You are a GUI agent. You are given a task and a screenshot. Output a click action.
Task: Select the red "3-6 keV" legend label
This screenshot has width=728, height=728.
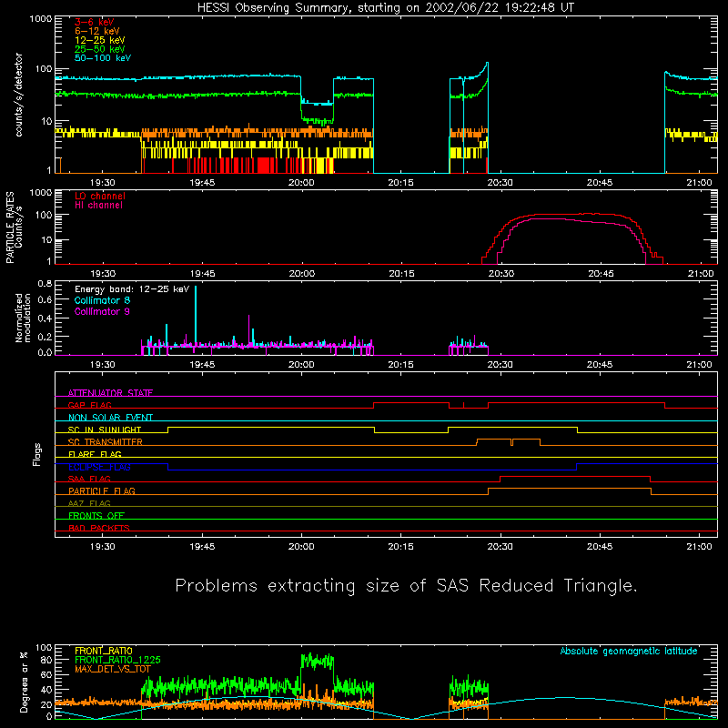[95, 22]
